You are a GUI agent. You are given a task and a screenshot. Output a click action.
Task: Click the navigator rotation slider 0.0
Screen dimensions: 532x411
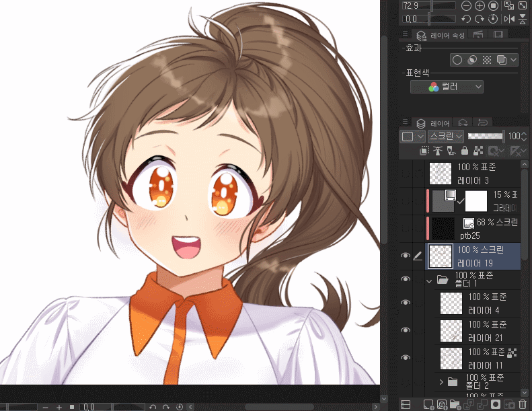(429, 19)
